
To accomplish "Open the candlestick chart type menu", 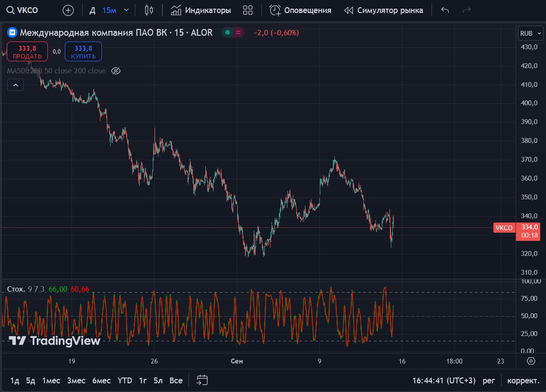I will tap(149, 10).
